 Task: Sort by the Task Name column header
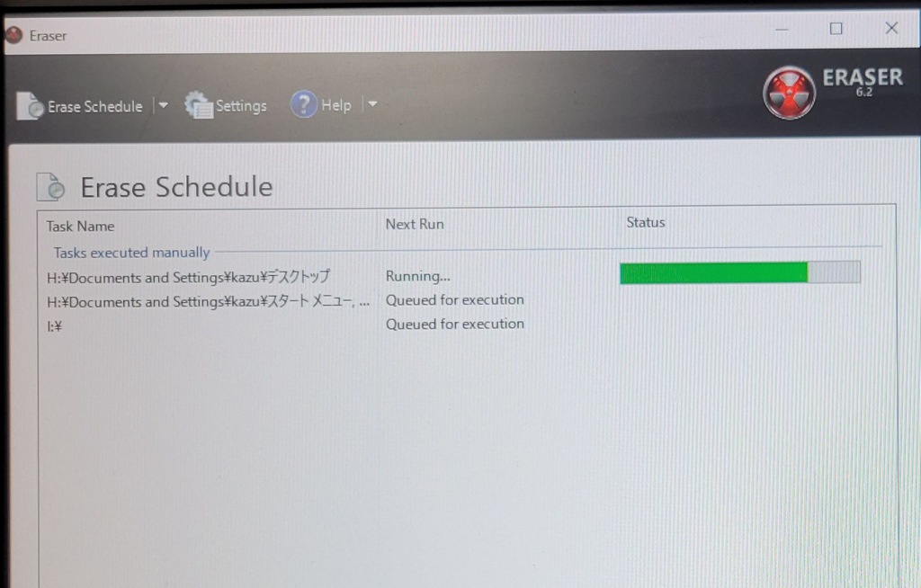pos(81,226)
